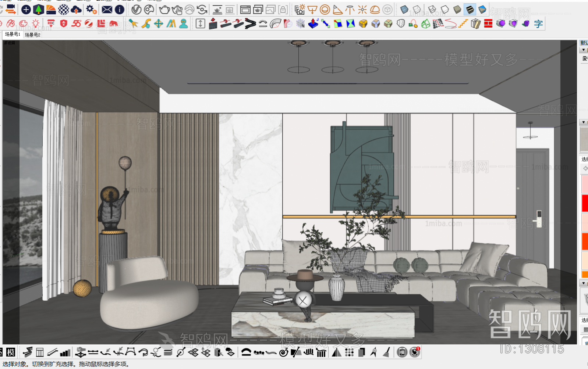Click the plus-in-circle add icon

tap(26, 10)
